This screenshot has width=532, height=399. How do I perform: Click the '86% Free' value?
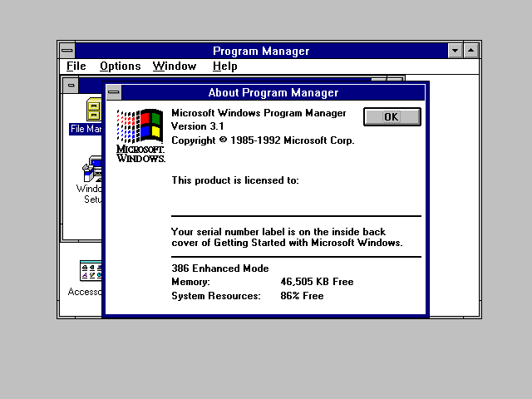coord(302,296)
